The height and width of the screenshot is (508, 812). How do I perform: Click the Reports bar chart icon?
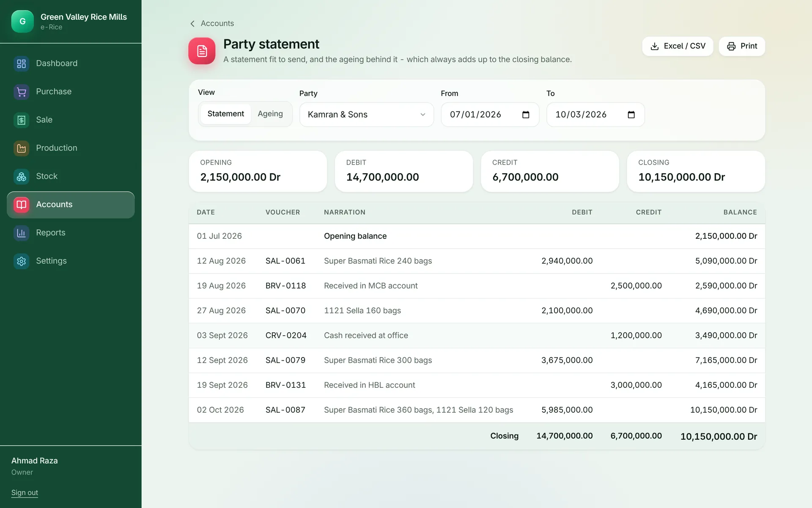click(22, 233)
